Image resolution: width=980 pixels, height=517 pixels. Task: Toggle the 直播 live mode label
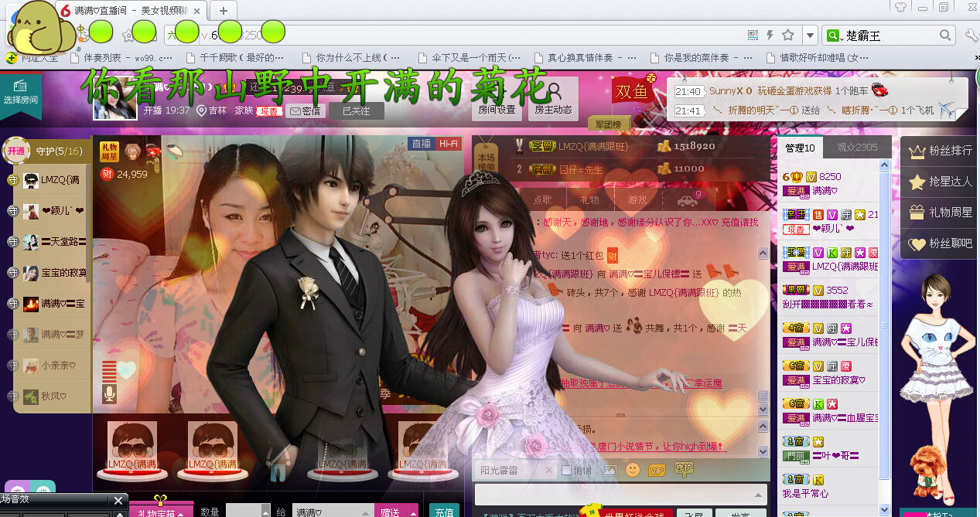click(x=421, y=143)
